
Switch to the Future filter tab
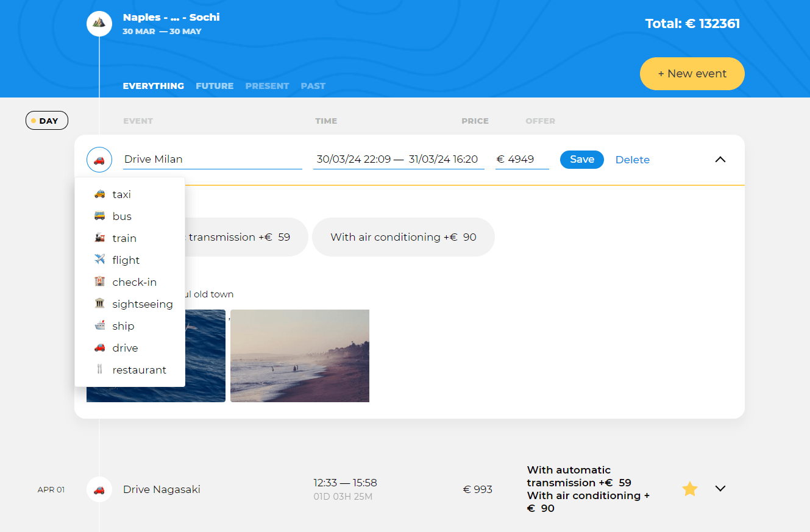tap(215, 86)
